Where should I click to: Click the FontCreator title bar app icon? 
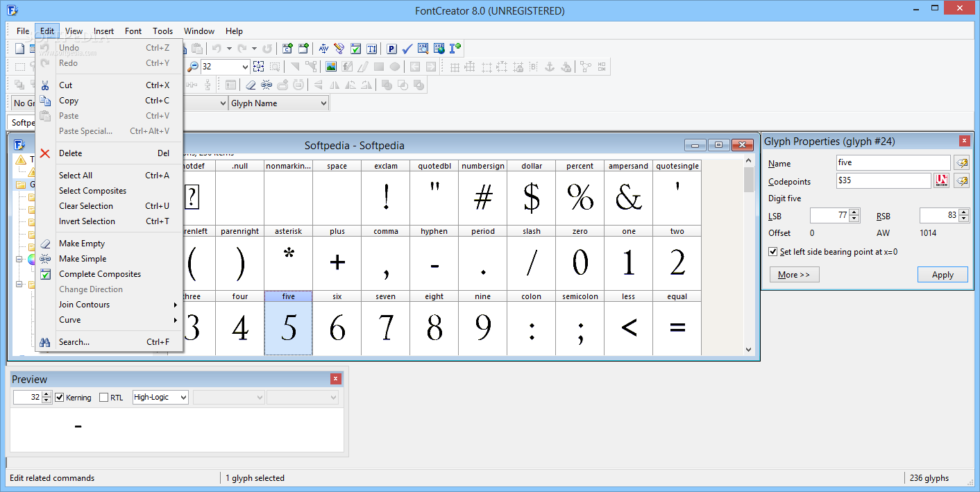point(11,10)
